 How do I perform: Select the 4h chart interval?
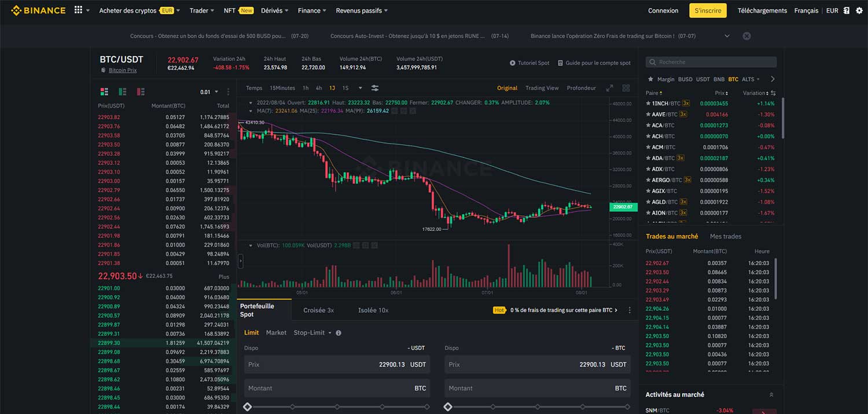click(x=319, y=88)
